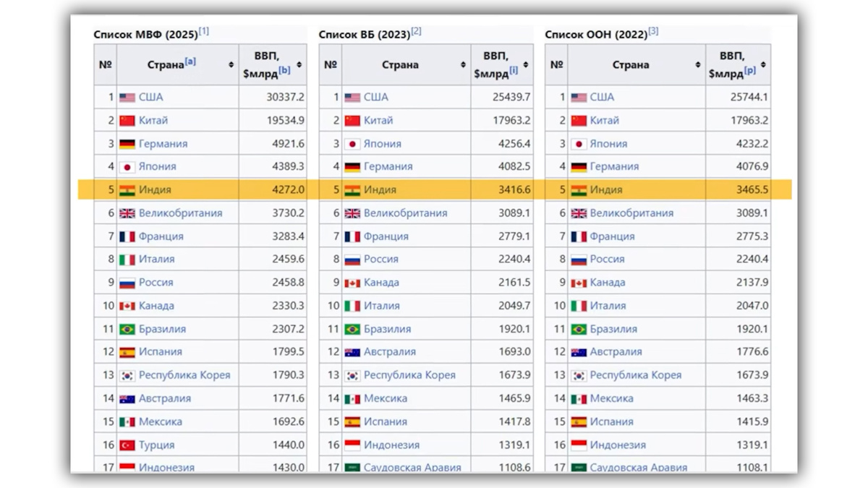868x488 pixels.
Task: Open Великобритания link in UN list
Action: [x=632, y=213]
